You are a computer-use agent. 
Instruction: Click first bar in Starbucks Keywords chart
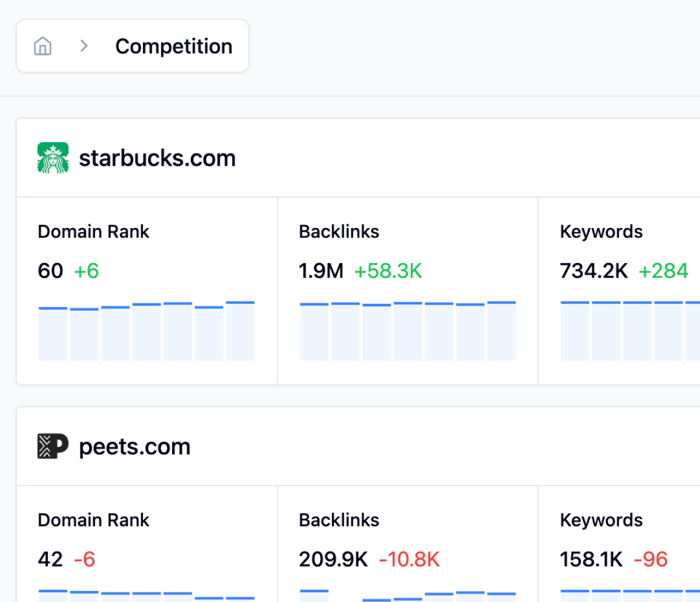tap(575, 331)
